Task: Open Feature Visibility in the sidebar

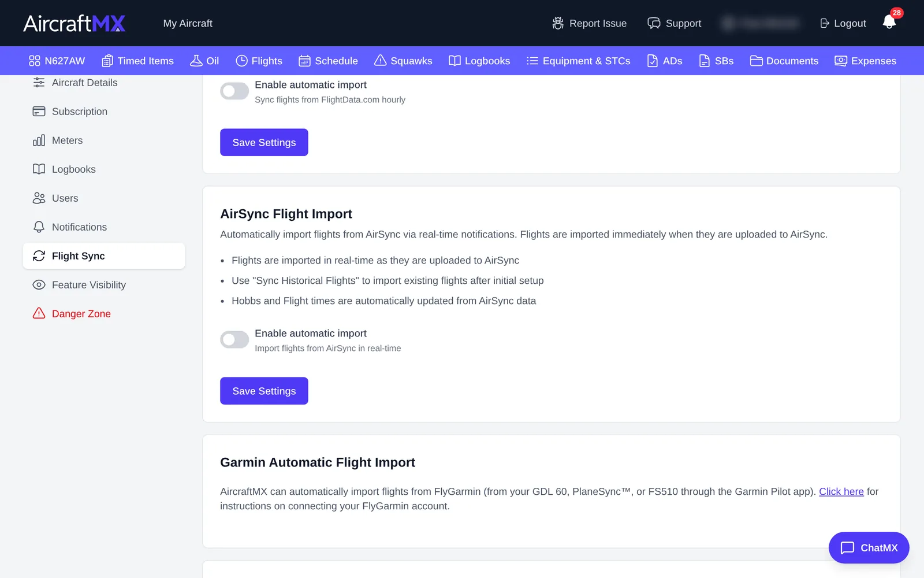Action: click(104, 285)
